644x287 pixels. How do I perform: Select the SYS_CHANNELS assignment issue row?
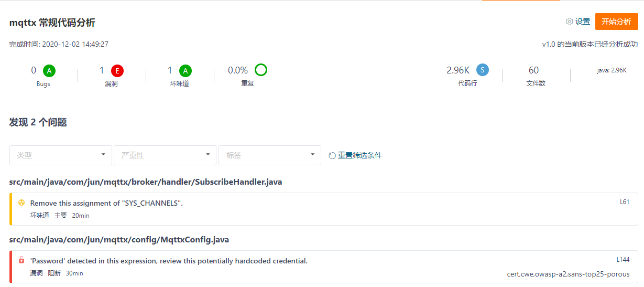(324, 209)
